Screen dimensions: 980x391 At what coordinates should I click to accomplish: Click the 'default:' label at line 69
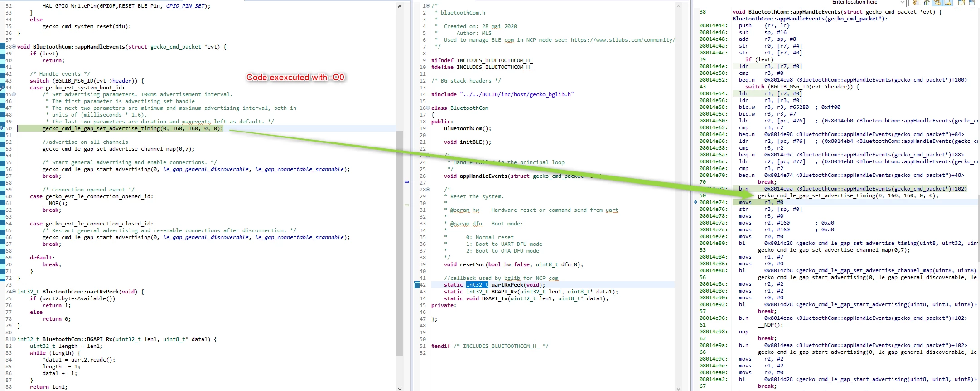pos(42,258)
